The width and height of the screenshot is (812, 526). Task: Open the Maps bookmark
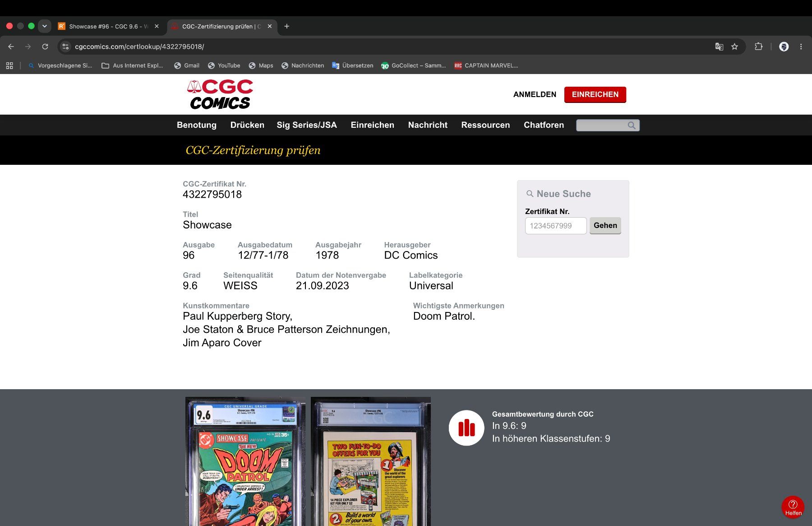[x=261, y=65]
